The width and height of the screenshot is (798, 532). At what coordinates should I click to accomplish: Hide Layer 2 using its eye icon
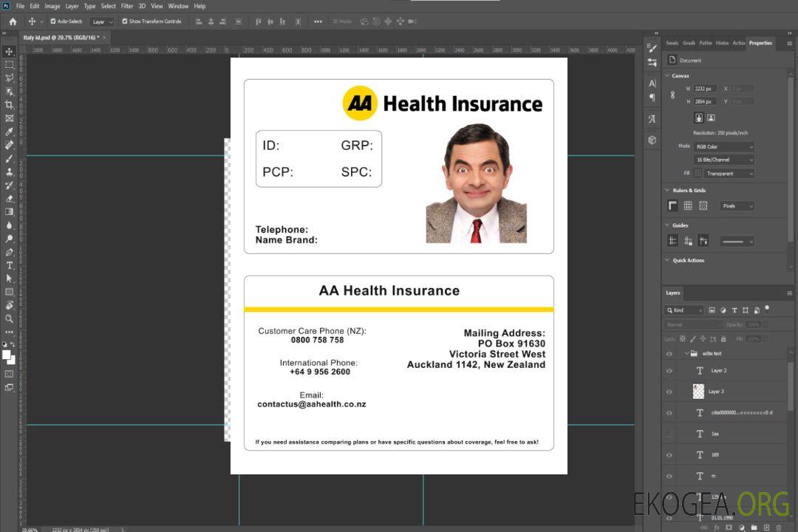pos(669,371)
